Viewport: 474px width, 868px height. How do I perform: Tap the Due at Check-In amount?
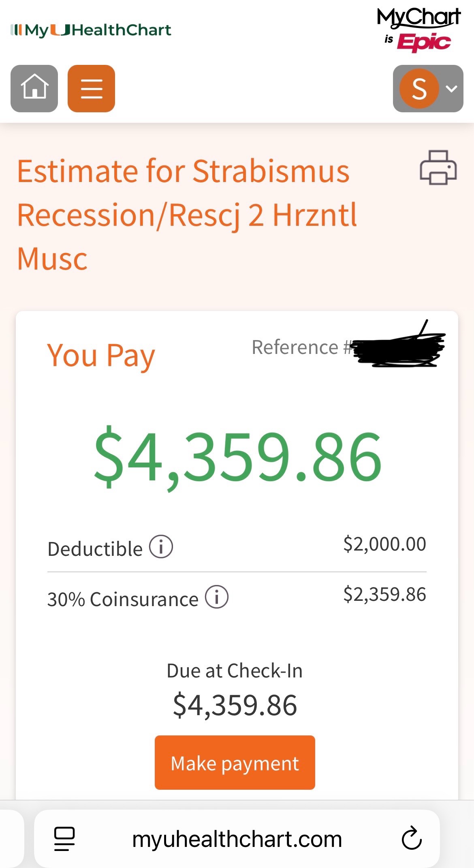[x=235, y=705]
